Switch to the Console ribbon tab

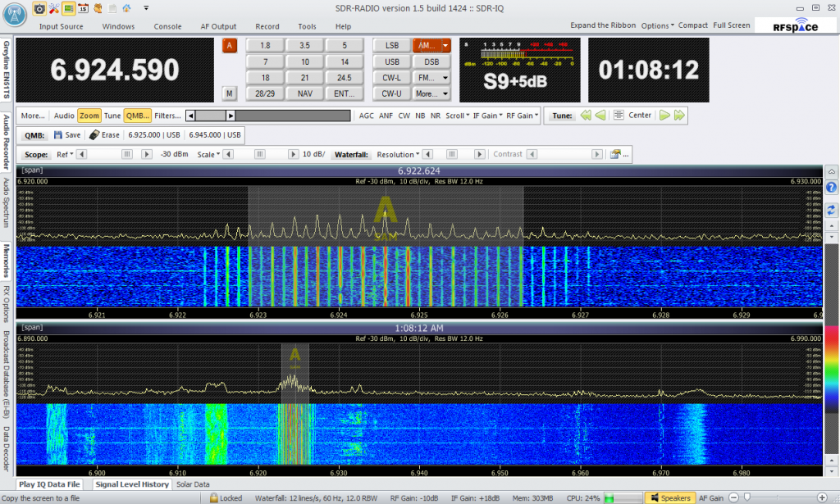167,26
